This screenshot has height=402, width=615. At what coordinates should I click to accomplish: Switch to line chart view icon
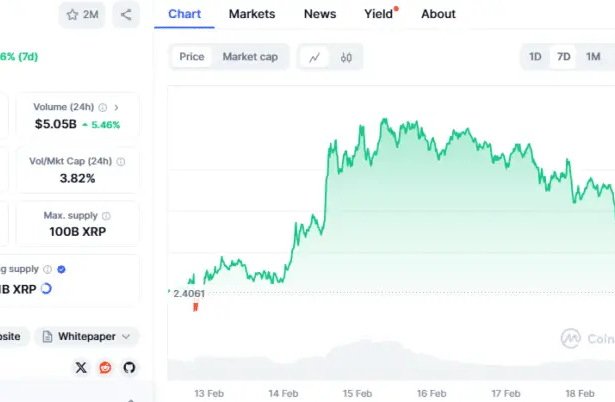(x=314, y=57)
